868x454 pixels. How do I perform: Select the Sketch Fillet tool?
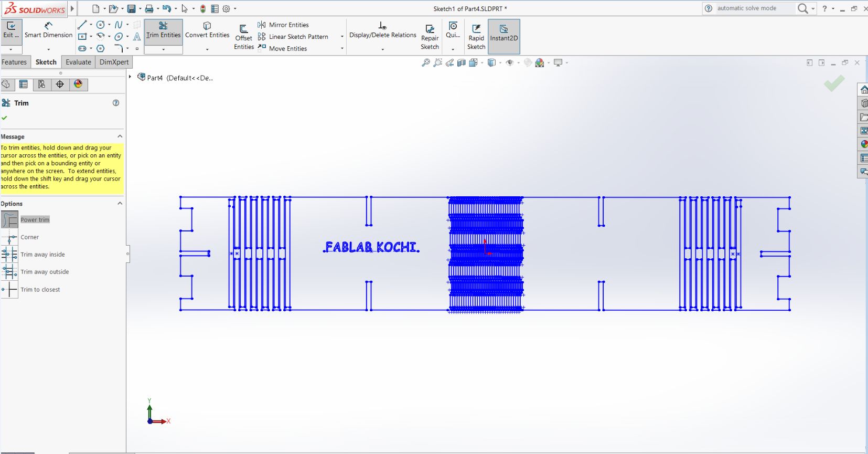click(x=119, y=48)
